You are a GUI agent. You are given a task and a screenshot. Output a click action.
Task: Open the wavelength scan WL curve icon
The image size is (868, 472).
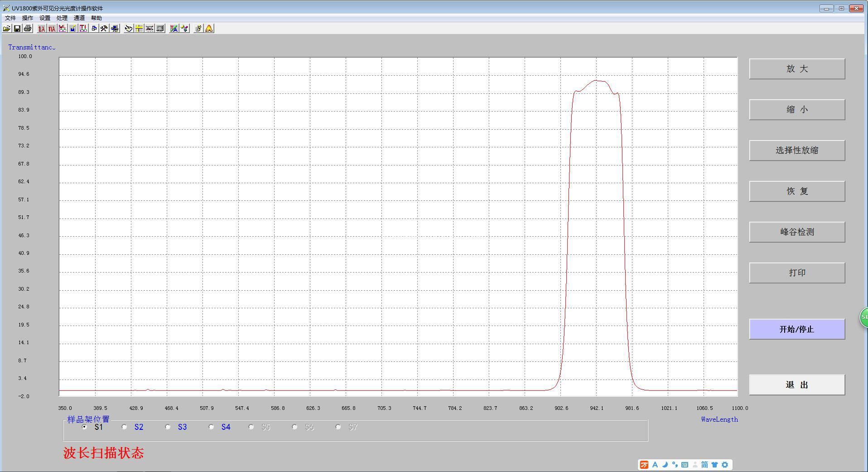pyautogui.click(x=63, y=29)
